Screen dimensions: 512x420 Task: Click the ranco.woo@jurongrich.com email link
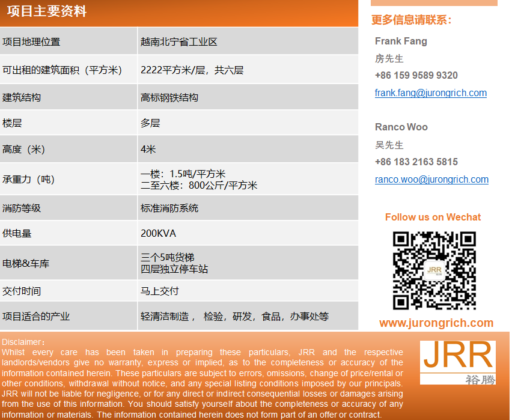(x=431, y=180)
